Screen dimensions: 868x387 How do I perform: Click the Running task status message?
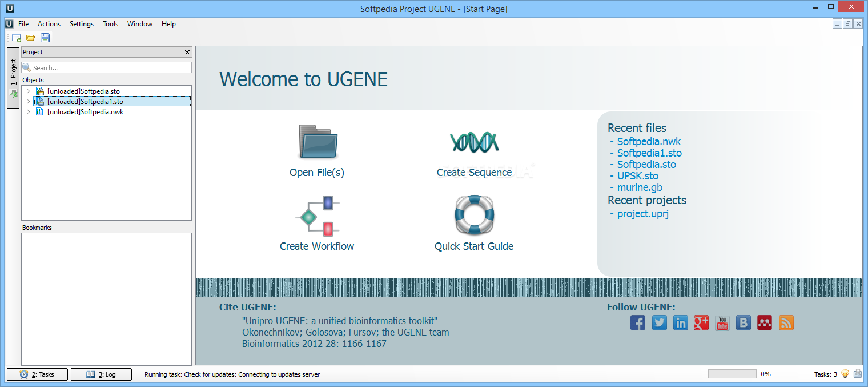[x=232, y=374]
